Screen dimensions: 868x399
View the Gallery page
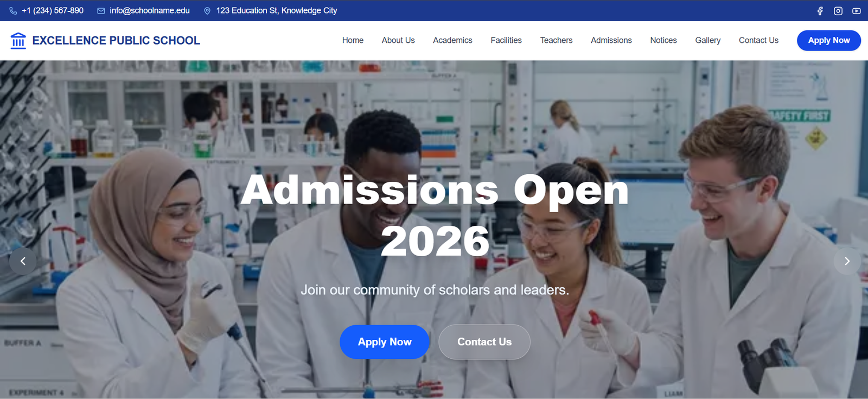708,40
